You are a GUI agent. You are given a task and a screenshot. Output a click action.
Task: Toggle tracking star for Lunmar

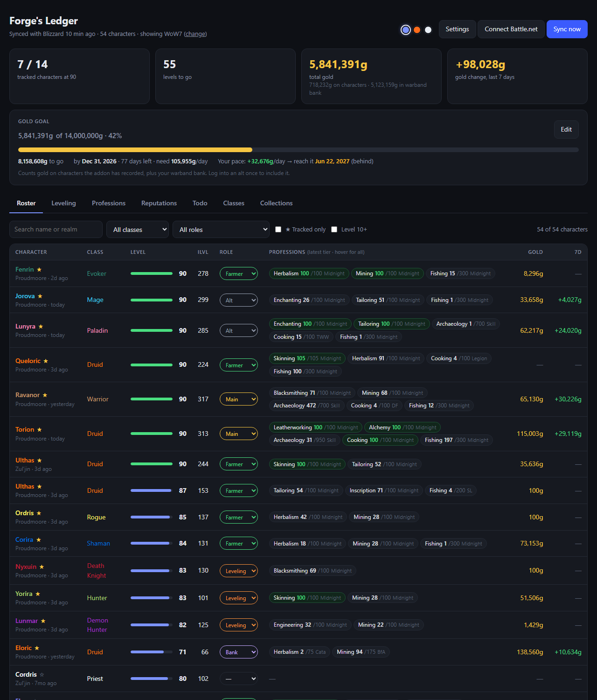click(x=43, y=621)
